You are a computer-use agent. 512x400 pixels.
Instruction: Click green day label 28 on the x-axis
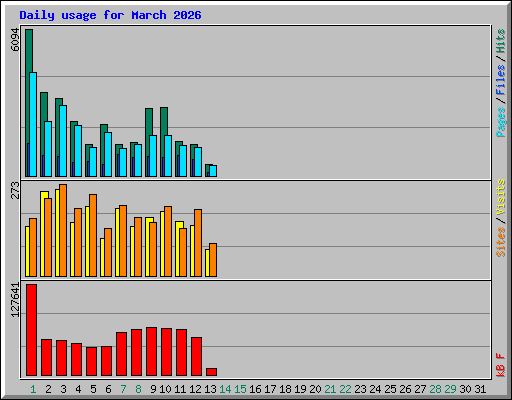click(x=435, y=389)
